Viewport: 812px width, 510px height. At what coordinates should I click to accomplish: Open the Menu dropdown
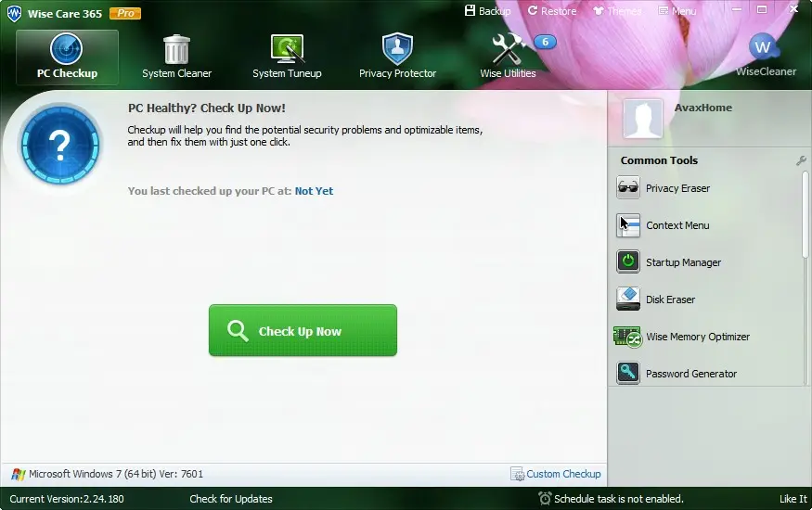pos(677,10)
